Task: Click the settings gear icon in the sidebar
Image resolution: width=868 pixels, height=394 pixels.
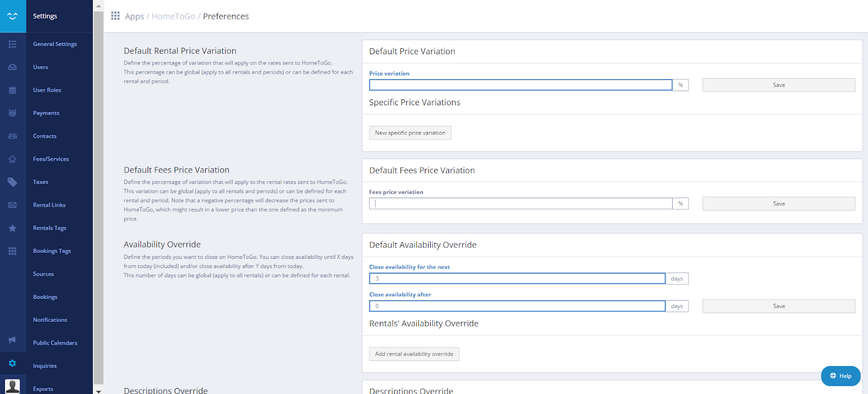Action: [x=12, y=363]
